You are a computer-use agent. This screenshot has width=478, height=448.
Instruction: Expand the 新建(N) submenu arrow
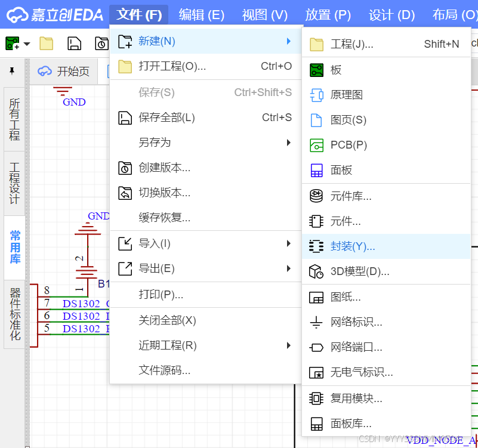288,41
